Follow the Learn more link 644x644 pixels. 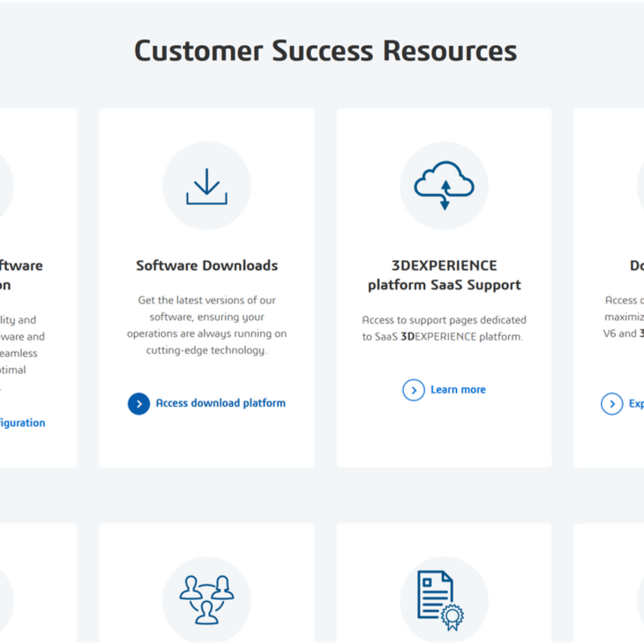click(458, 390)
